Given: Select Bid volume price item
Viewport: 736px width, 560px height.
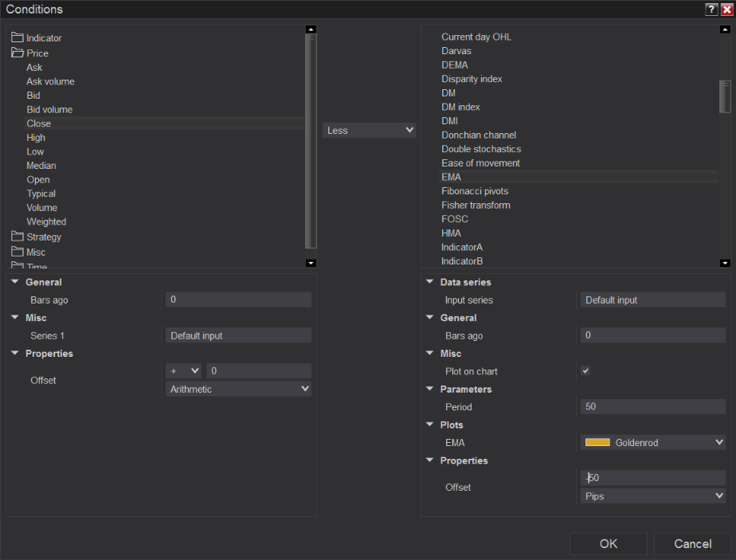Looking at the screenshot, I should tap(49, 109).
